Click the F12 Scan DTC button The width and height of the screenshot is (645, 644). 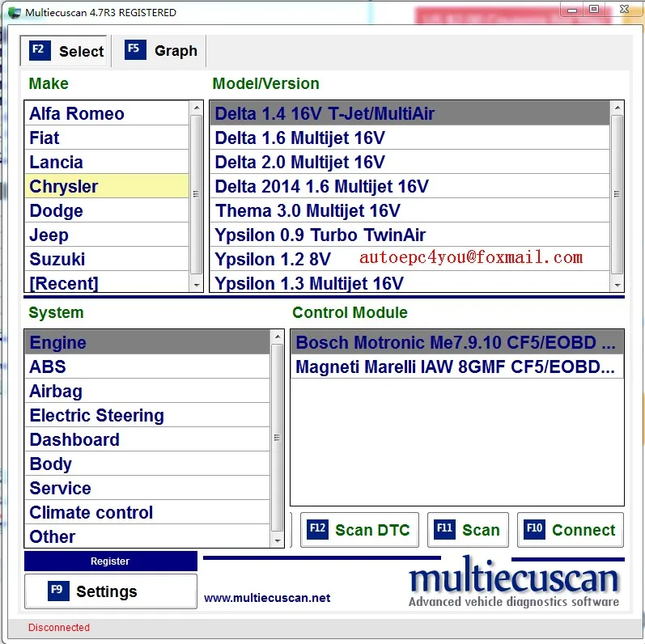click(x=359, y=530)
